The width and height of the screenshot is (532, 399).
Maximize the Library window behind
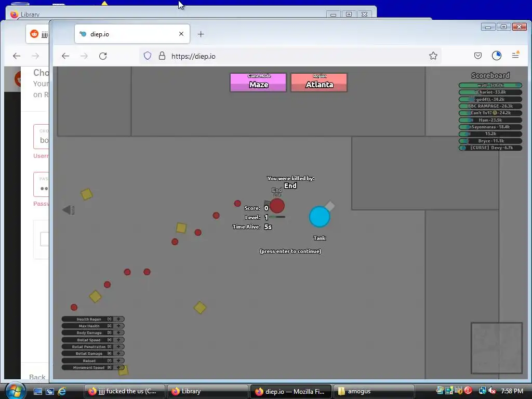pyautogui.click(x=349, y=14)
